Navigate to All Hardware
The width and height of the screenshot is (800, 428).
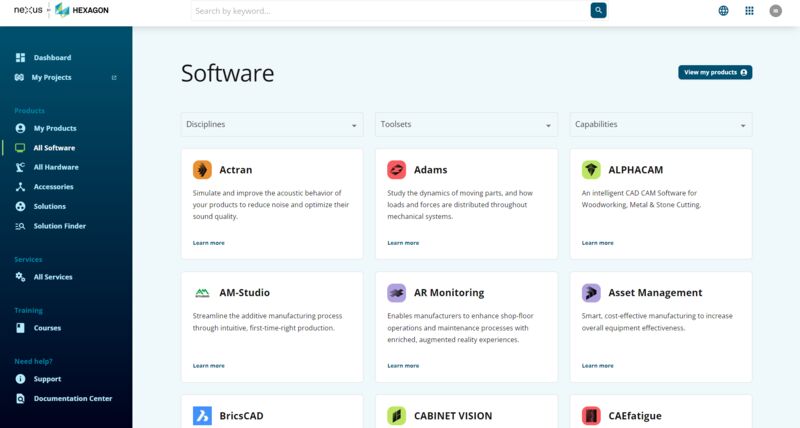pyautogui.click(x=56, y=167)
